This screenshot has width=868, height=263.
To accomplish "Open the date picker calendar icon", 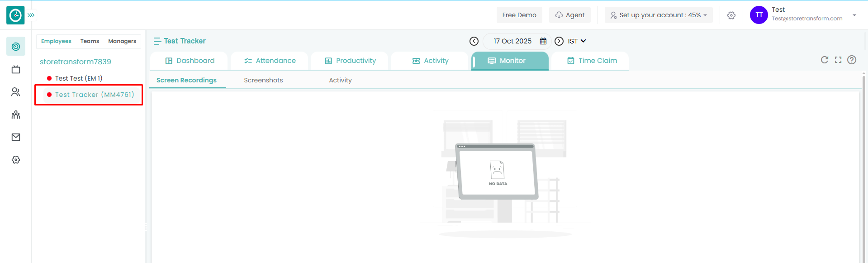I will (543, 41).
